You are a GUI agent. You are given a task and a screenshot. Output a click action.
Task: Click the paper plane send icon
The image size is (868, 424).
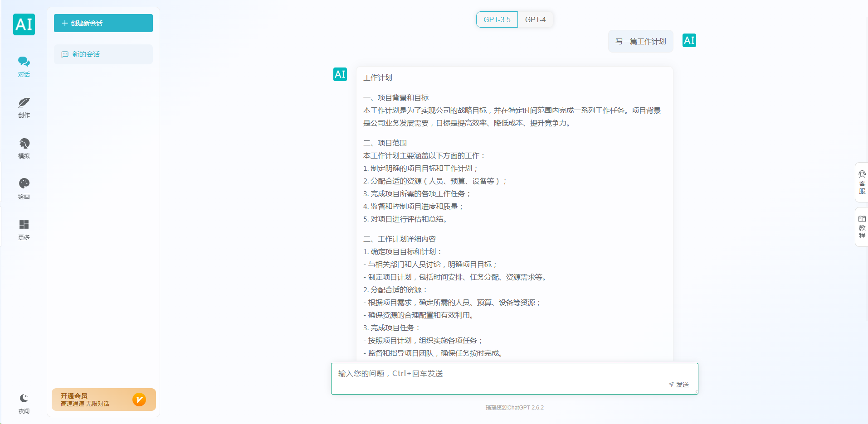[671, 385]
